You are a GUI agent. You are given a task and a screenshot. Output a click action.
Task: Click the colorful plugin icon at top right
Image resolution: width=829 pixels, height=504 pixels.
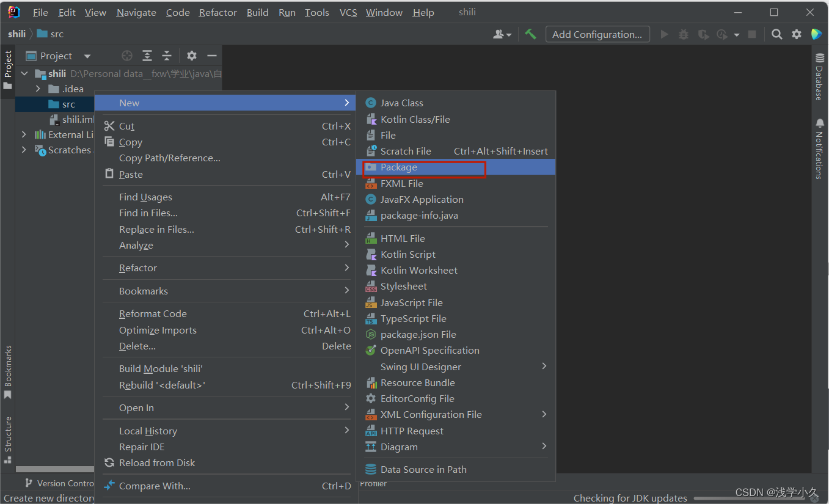pyautogui.click(x=816, y=34)
